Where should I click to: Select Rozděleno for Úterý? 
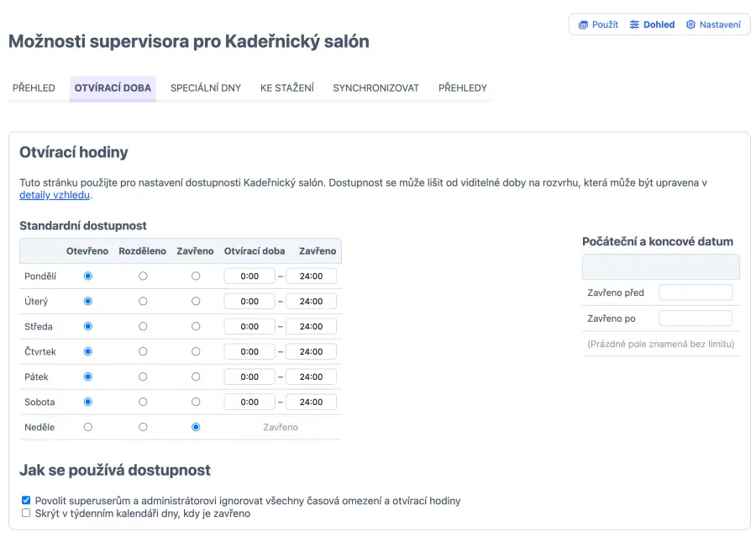coord(143,301)
